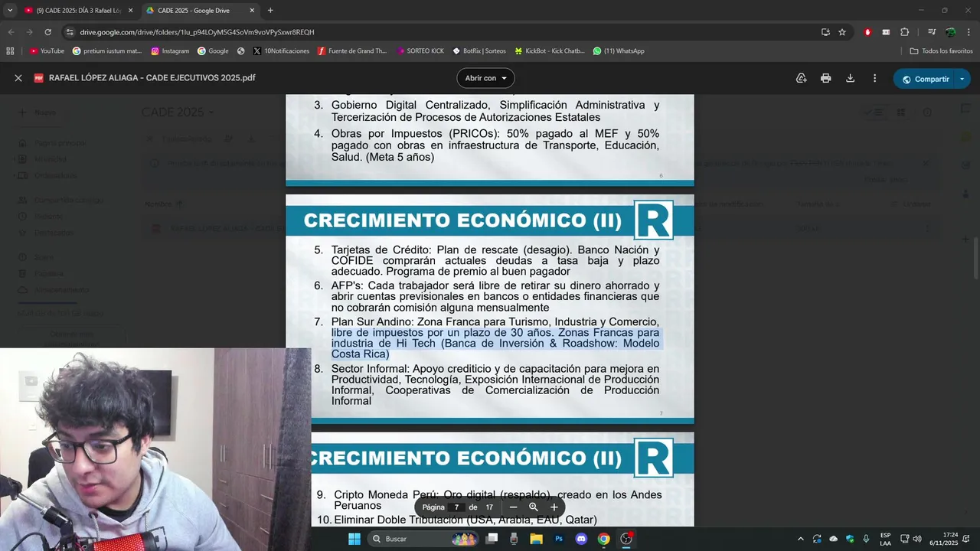Open the (11) WhatsApp bookmark
This screenshot has width=980, height=551.
click(x=619, y=51)
